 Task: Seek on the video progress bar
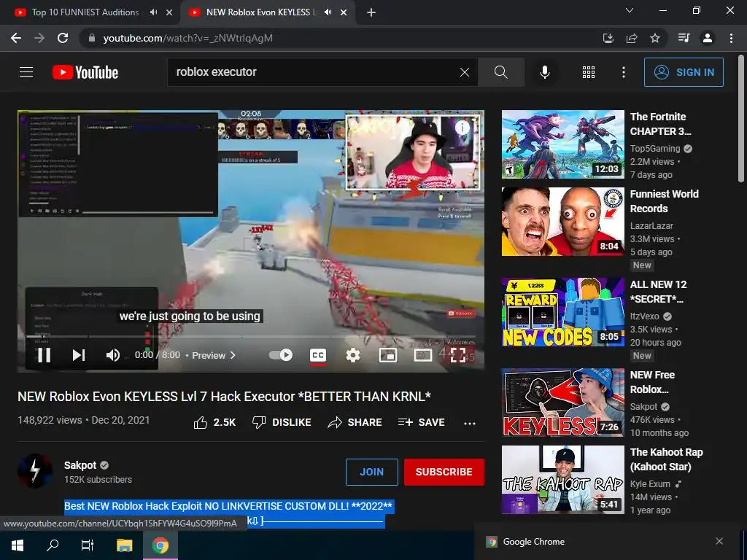click(x=251, y=336)
